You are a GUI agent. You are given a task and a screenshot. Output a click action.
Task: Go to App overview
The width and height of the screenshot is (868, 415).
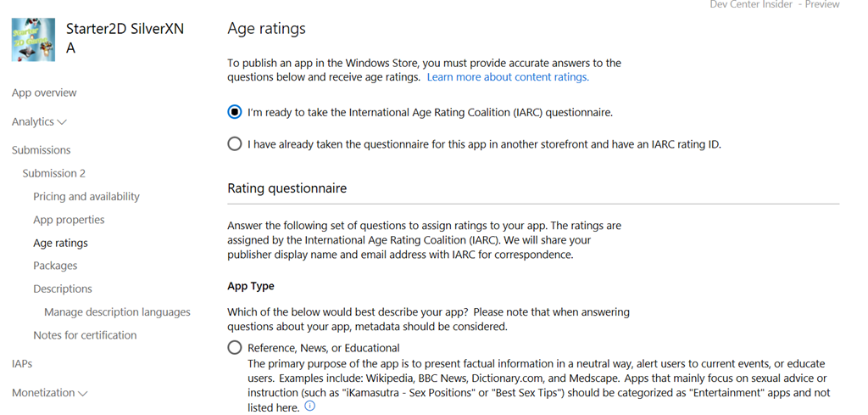click(x=44, y=93)
